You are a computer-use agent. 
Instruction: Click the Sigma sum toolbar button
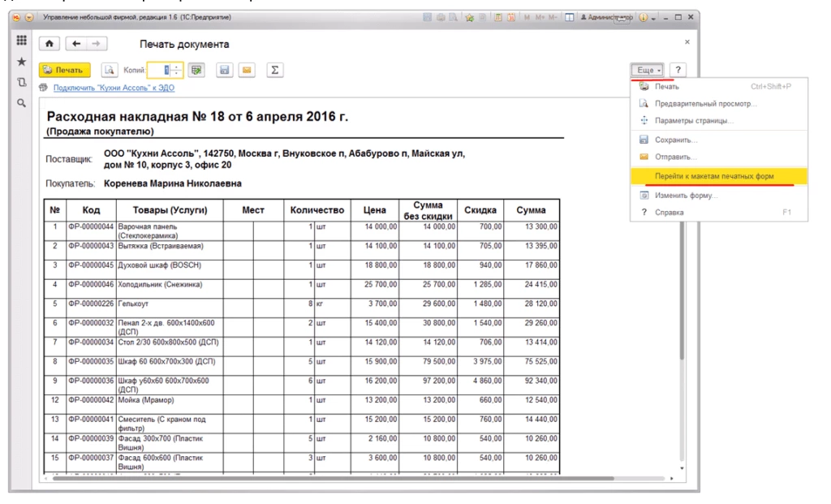[274, 70]
